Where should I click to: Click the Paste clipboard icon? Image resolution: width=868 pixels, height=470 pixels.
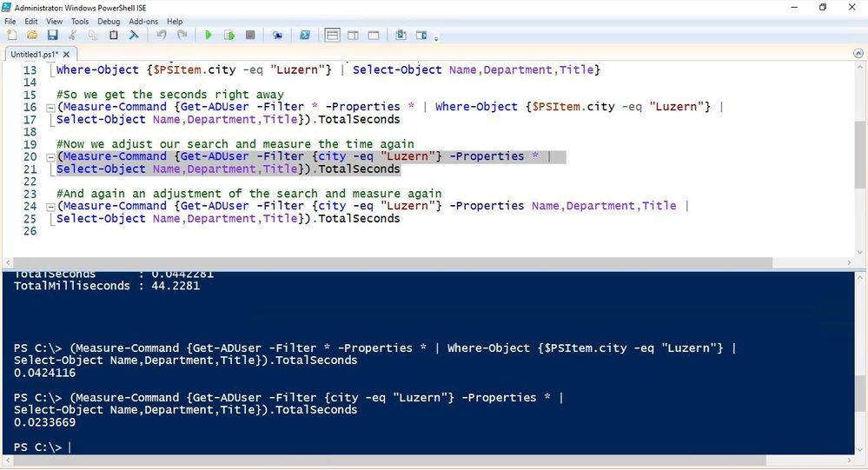(x=114, y=36)
